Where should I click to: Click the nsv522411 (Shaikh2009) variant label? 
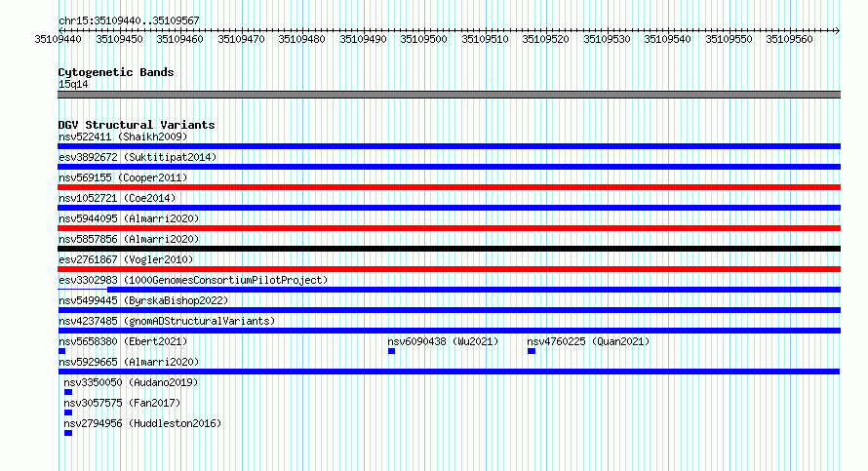pyautogui.click(x=123, y=137)
